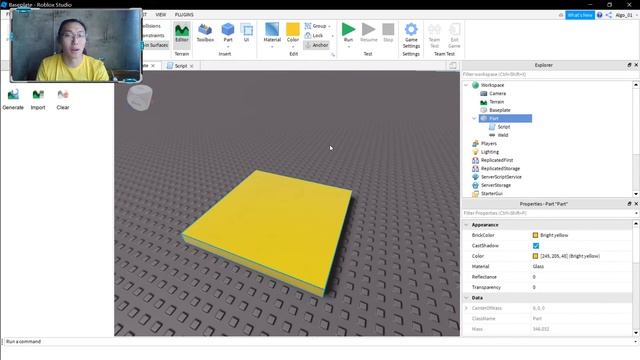This screenshot has height=360, width=640.
Task: Click the terrain Clear tool
Action: pyautogui.click(x=63, y=100)
